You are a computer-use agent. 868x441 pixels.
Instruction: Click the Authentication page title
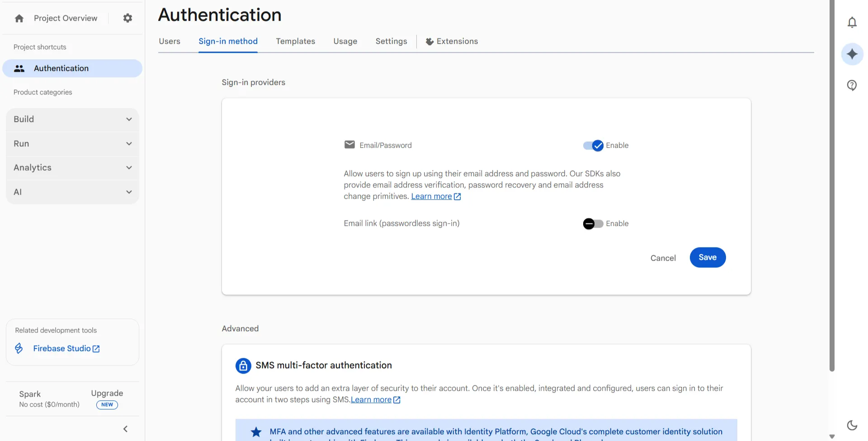click(x=220, y=15)
